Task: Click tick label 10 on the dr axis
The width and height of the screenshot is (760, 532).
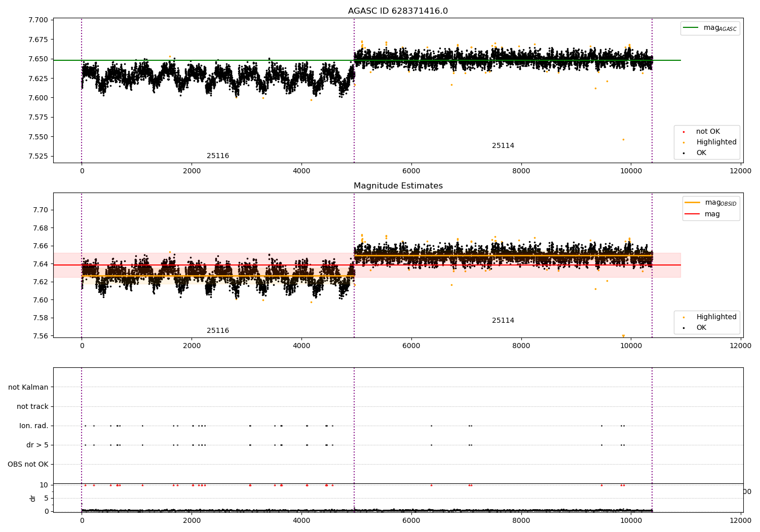Action: coord(44,485)
